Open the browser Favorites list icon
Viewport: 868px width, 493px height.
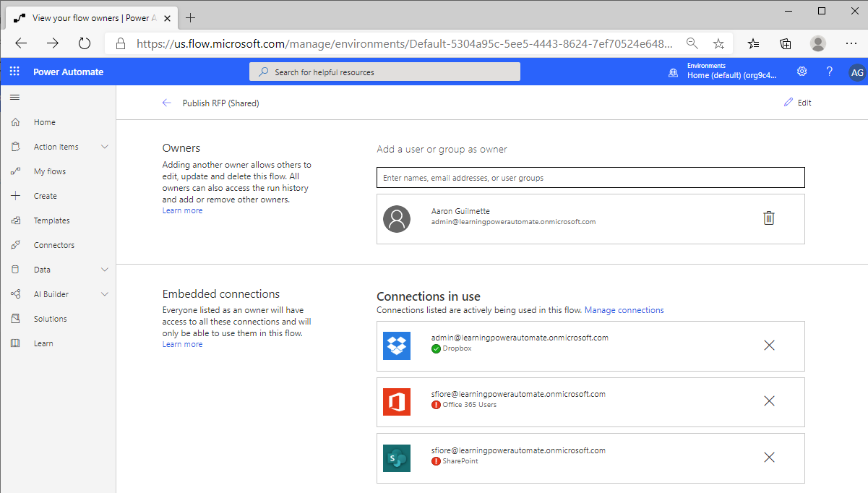coord(754,43)
